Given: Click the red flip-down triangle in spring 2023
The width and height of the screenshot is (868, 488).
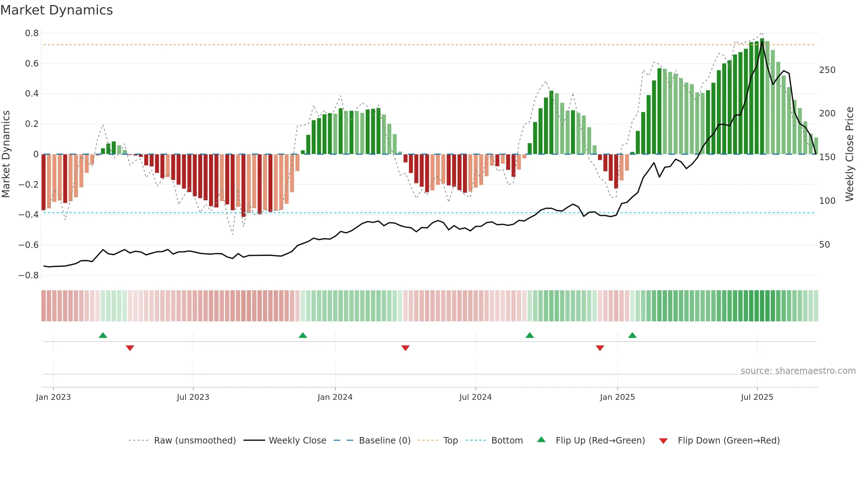Looking at the screenshot, I should (130, 348).
